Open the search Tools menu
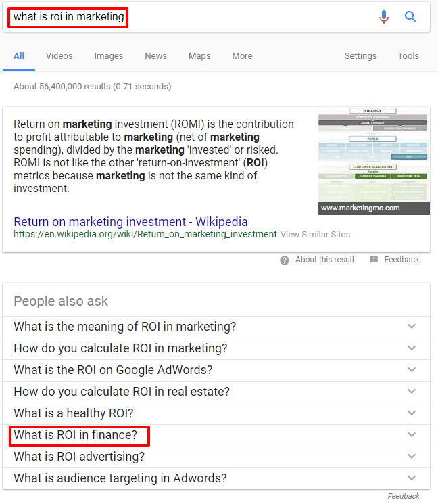 (x=408, y=56)
